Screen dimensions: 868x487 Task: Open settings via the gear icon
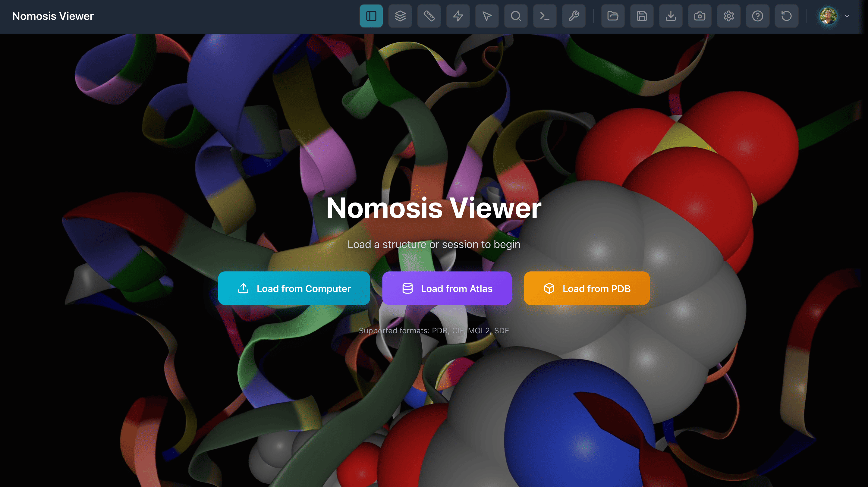728,16
